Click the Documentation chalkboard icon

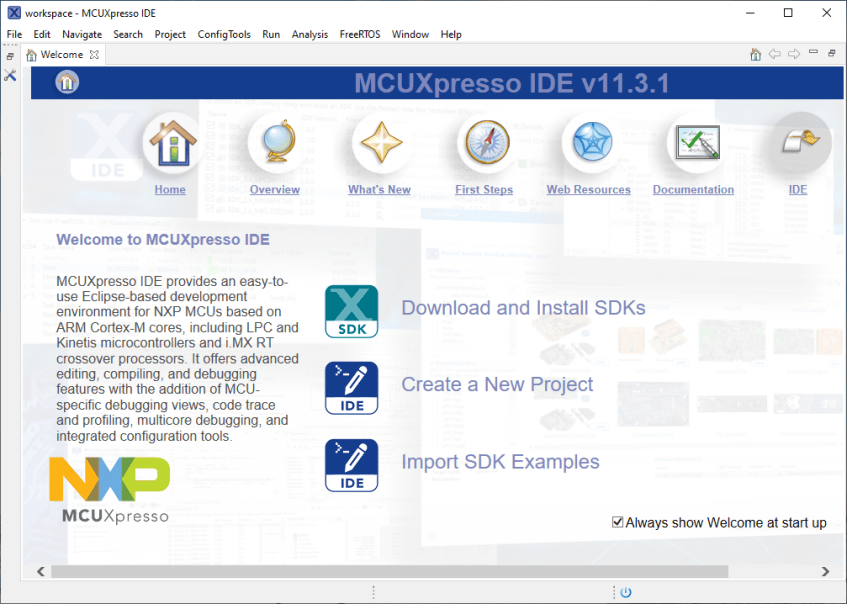[693, 143]
